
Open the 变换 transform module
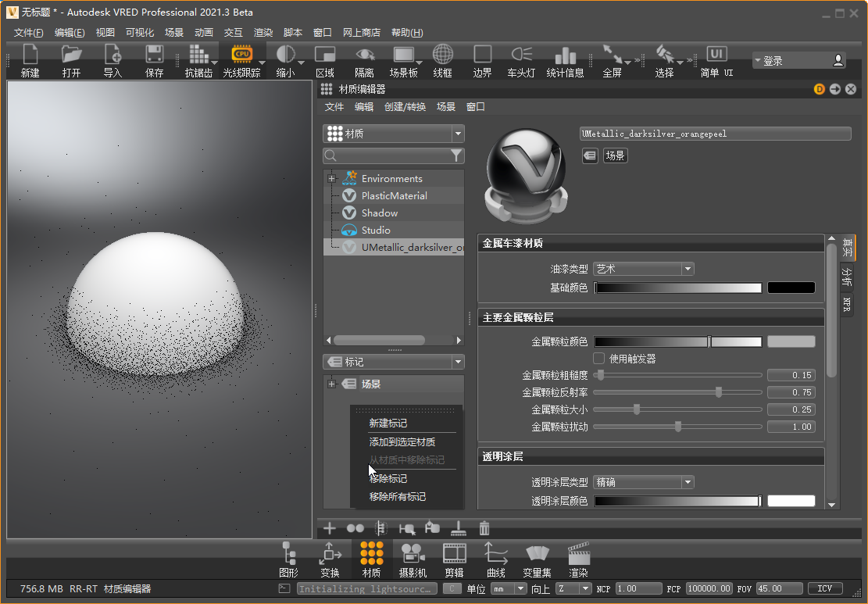pos(330,559)
